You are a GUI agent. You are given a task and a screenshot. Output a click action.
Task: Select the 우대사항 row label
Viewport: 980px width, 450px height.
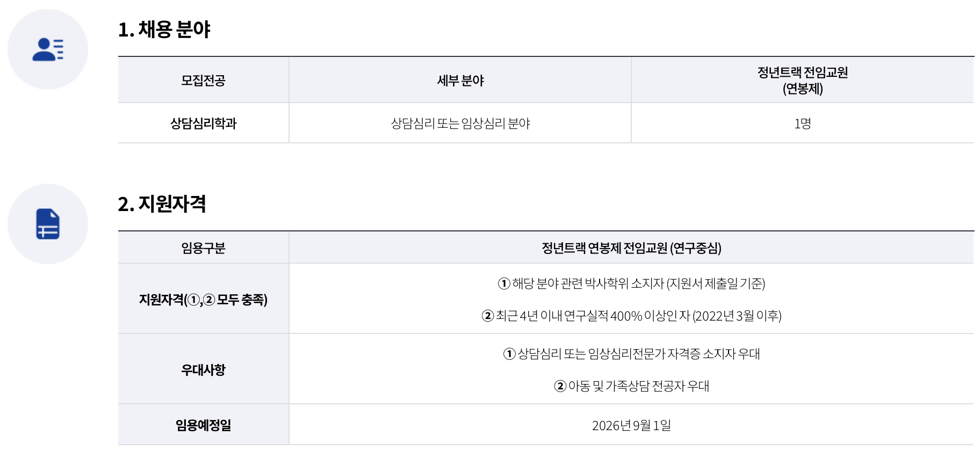(x=203, y=370)
